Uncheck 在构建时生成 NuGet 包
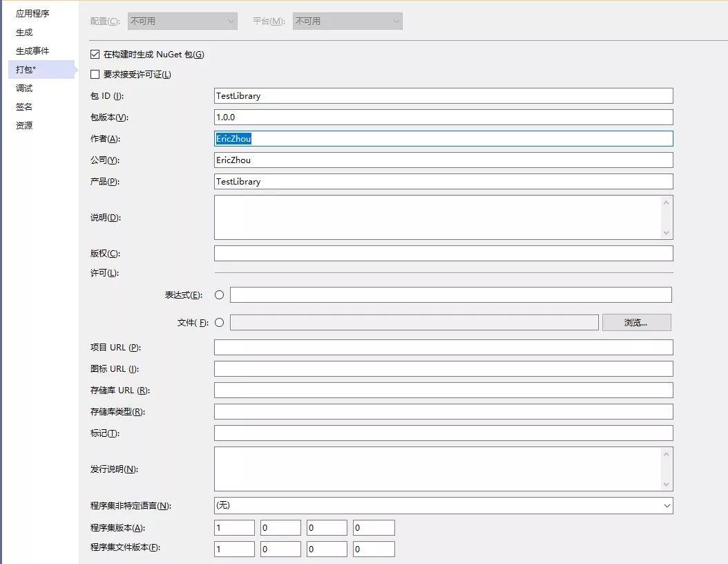 click(x=94, y=53)
